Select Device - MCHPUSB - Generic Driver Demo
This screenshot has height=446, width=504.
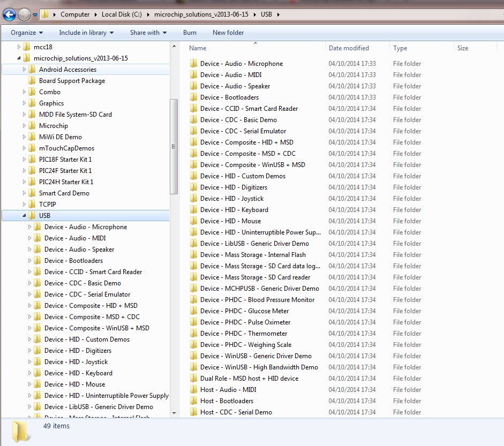coord(259,289)
